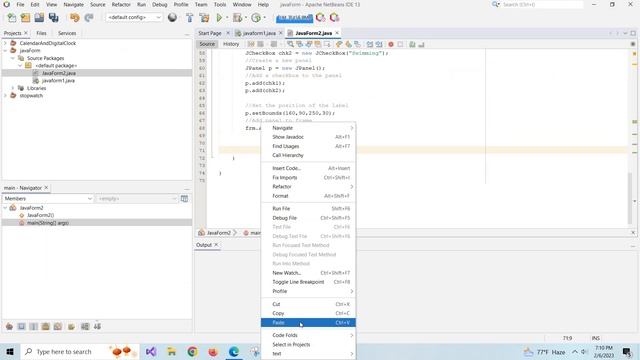Image resolution: width=640 pixels, height=360 pixels.
Task: Click the Search field at top right
Action: [x=542, y=4]
